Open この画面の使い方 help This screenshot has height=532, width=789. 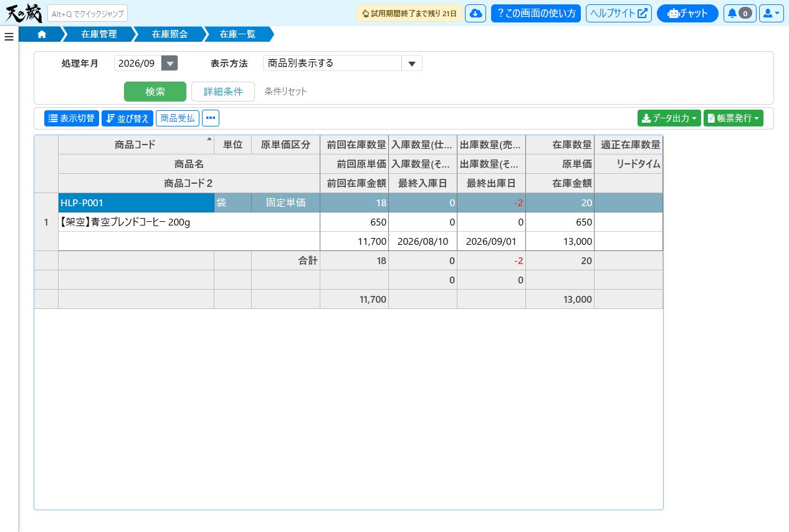tap(536, 13)
